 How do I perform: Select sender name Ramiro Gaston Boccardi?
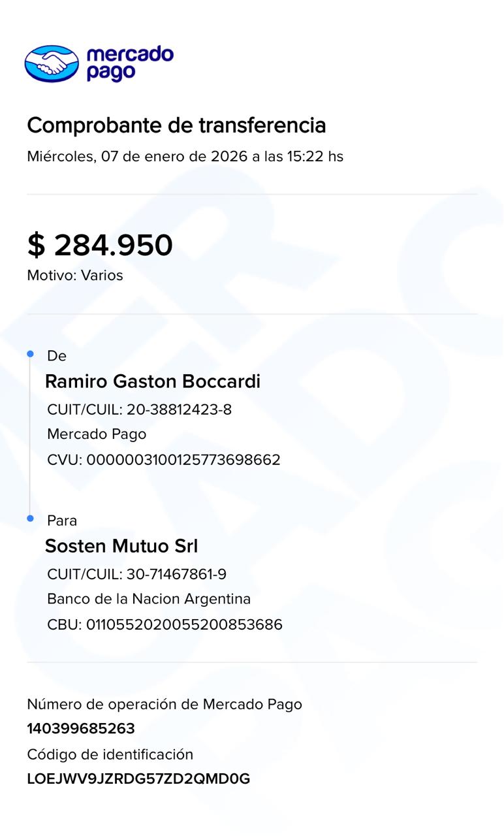click(152, 381)
